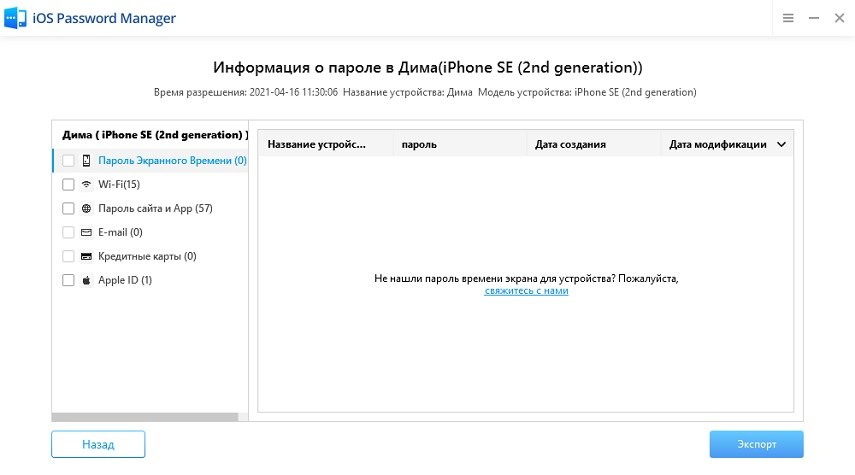Click the Модель устройства: iPhone SE text
The image size is (855, 475).
pos(587,92)
